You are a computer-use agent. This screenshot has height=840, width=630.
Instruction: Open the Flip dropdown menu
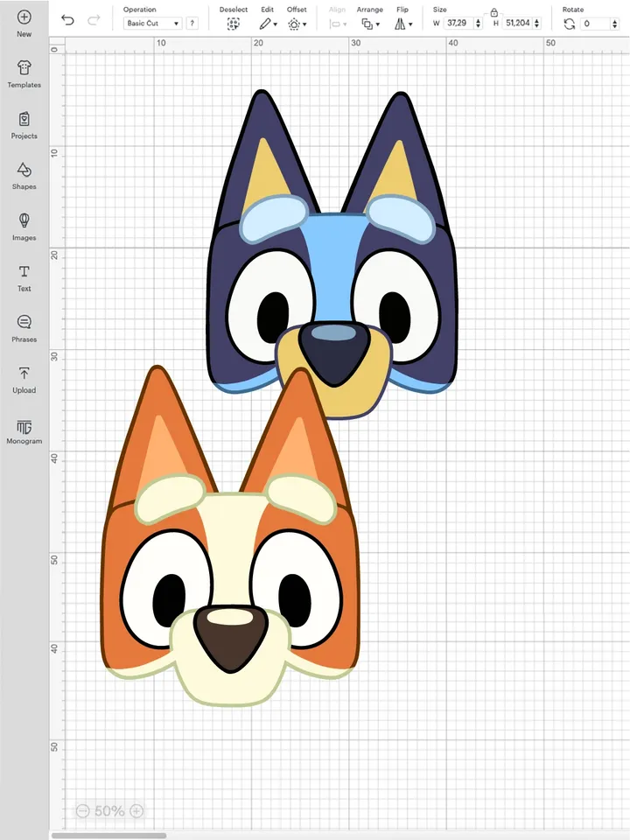pyautogui.click(x=402, y=24)
